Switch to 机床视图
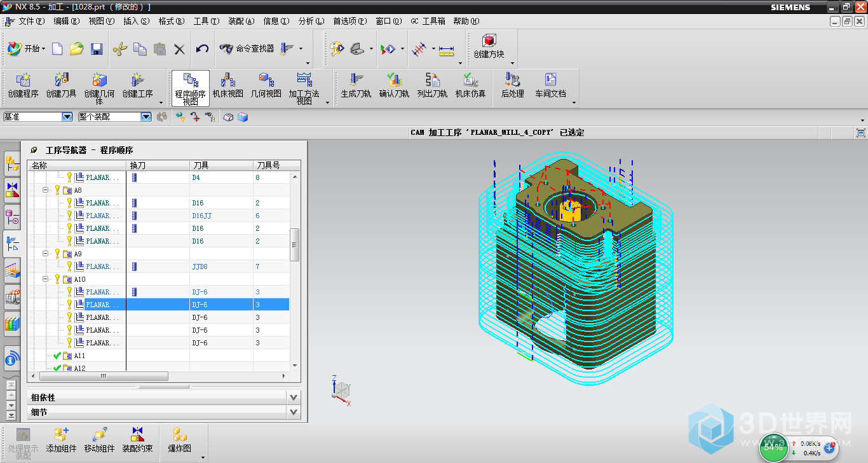Screen dimensions: 868x463 [228, 86]
